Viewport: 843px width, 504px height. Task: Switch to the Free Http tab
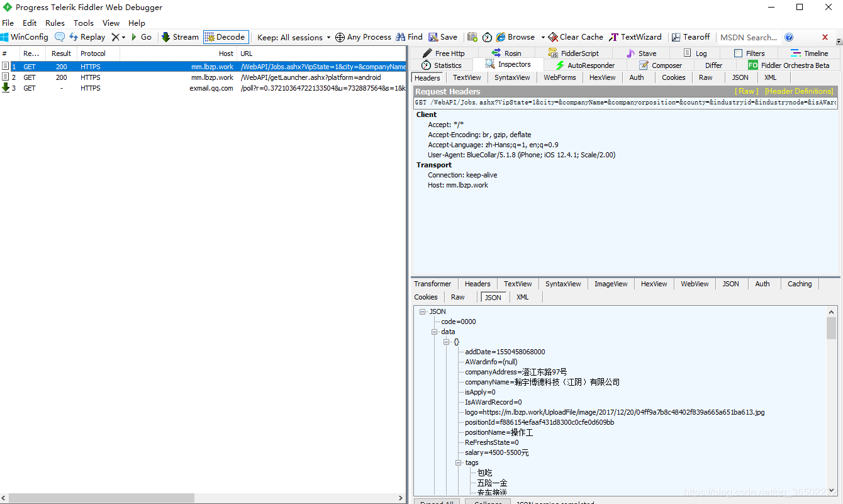pos(444,53)
